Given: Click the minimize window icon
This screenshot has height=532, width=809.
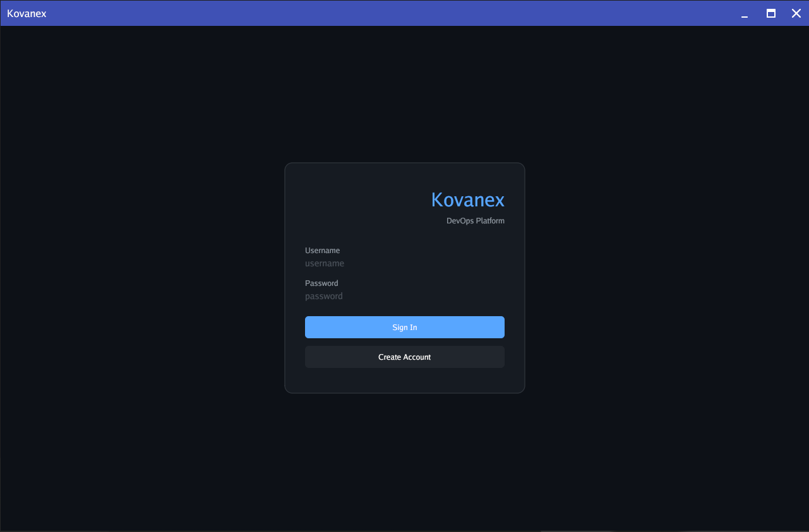Looking at the screenshot, I should coord(744,13).
